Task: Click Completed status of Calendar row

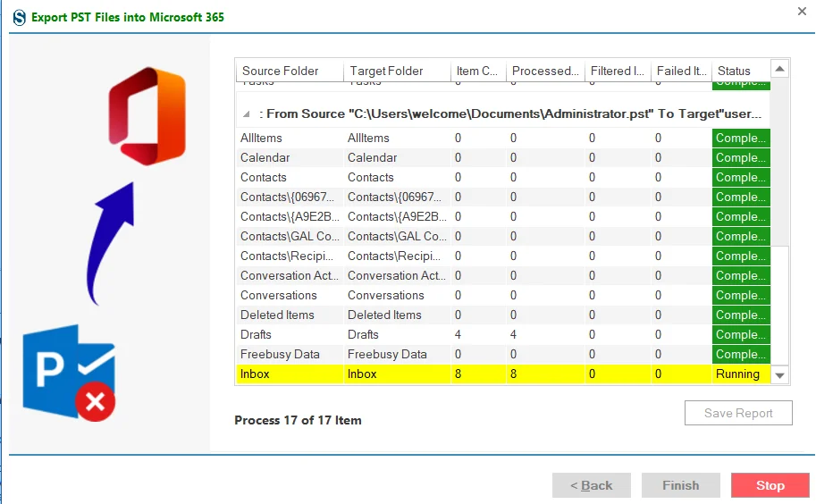Action: point(741,157)
